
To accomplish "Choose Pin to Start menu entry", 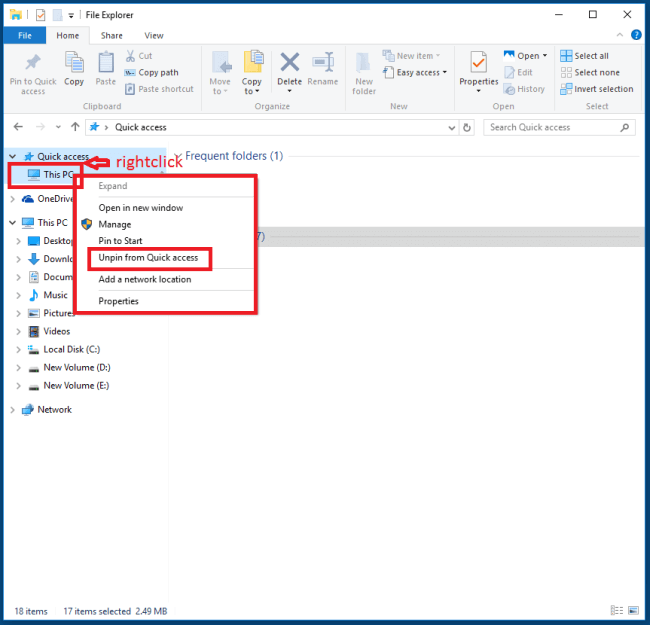I will tap(120, 241).
